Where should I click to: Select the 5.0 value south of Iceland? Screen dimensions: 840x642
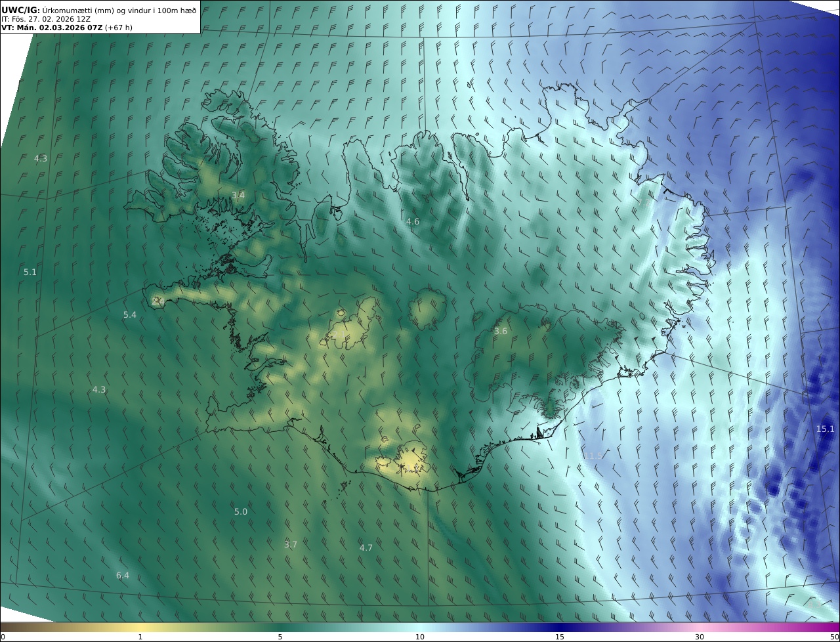241,512
